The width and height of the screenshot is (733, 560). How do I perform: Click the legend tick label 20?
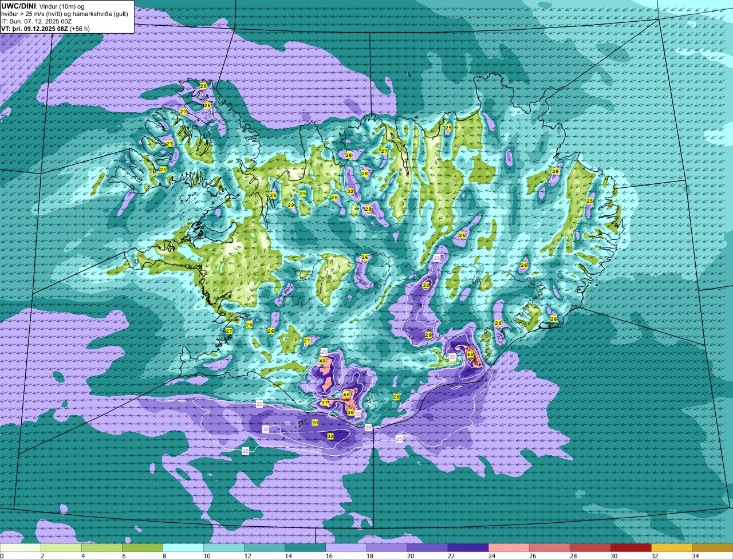click(411, 557)
